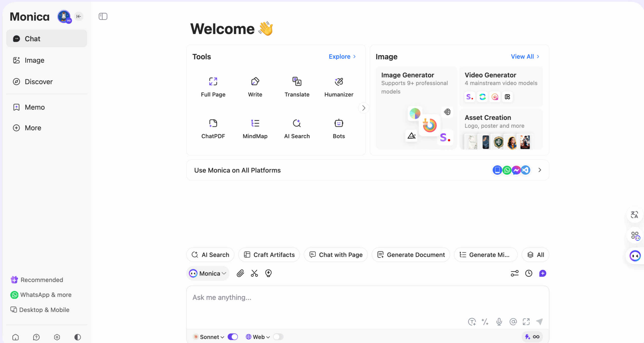Screen dimensions: 644x343
Task: Click the toggle sidebar panel icon
Action: point(103,17)
